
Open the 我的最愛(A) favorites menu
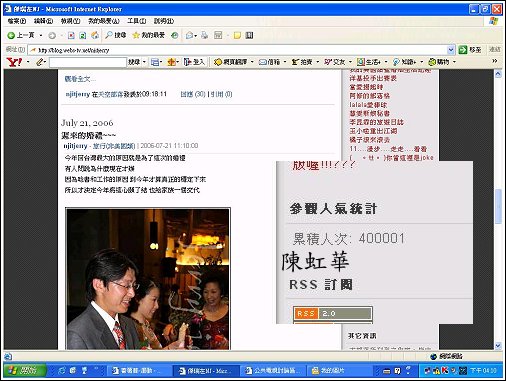tap(104, 21)
